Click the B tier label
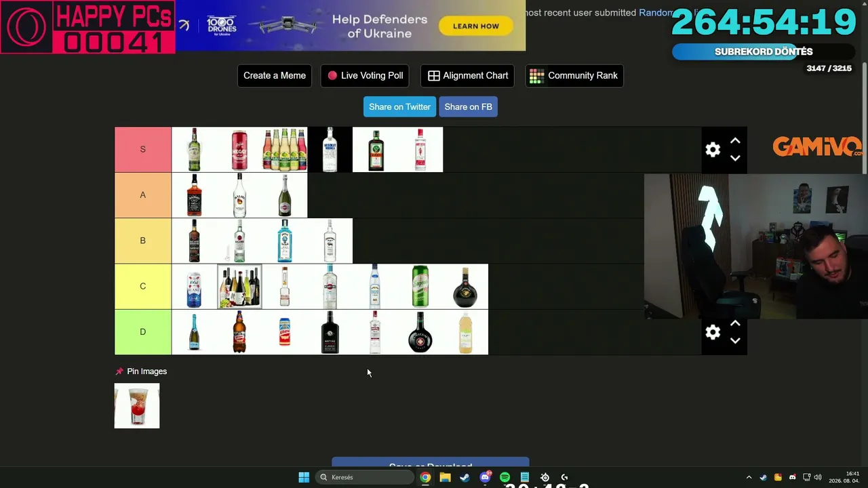868x488 pixels. coord(142,241)
